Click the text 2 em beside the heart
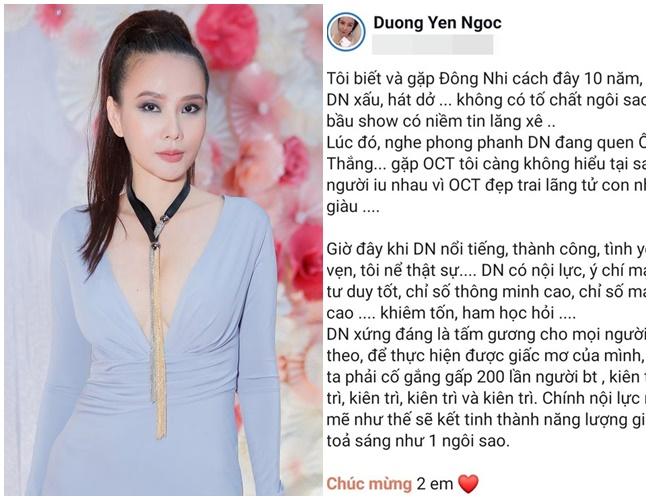The image size is (650, 500). 435,484
